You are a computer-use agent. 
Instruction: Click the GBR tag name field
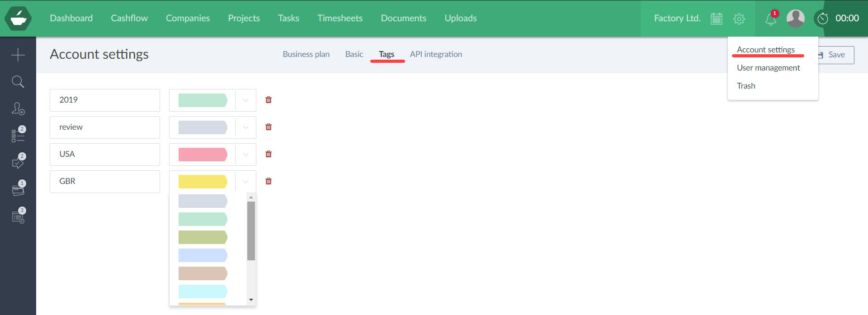(x=105, y=181)
